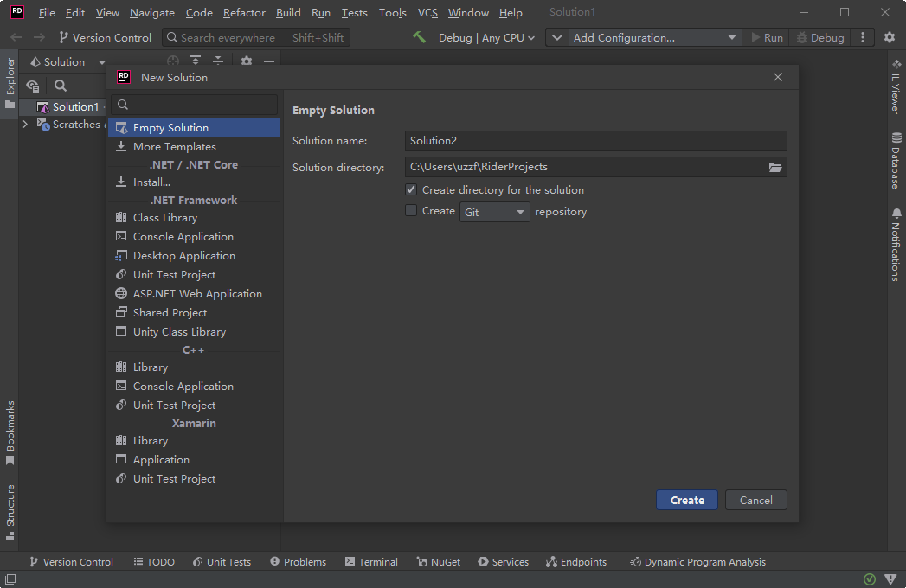Click the back navigation arrow
The image size is (906, 588).
pos(16,37)
